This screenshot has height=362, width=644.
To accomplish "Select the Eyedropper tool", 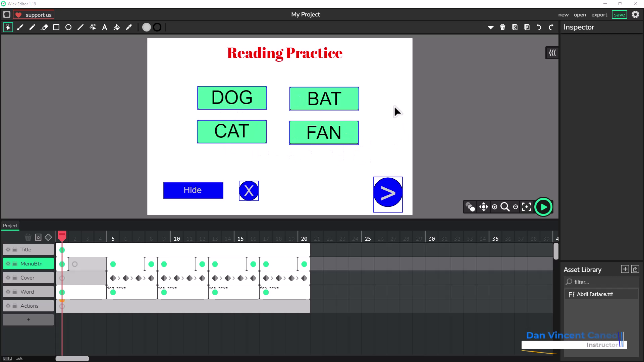I will [129, 27].
